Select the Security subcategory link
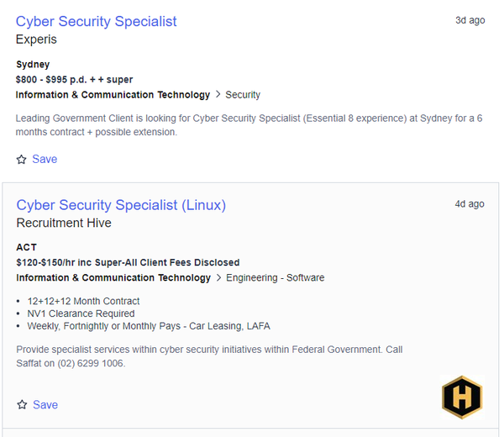This screenshot has width=504, height=437. [243, 95]
